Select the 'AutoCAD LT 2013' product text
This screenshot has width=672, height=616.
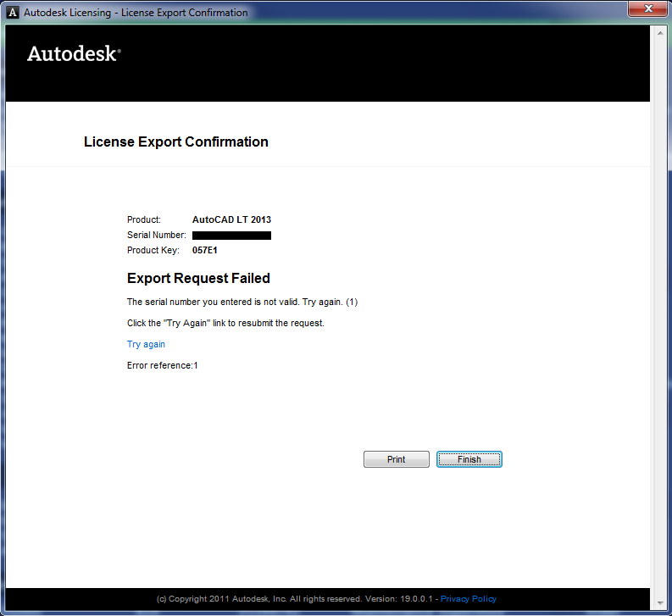(231, 219)
